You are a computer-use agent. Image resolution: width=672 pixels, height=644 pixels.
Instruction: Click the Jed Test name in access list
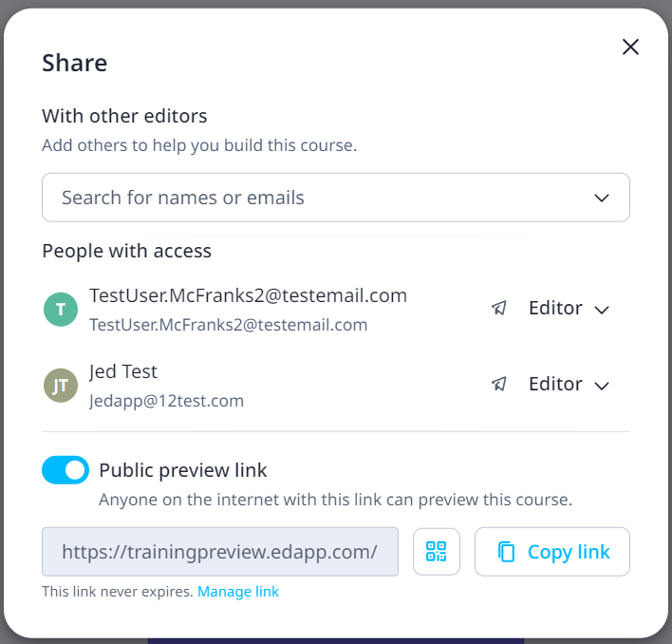coord(123,371)
